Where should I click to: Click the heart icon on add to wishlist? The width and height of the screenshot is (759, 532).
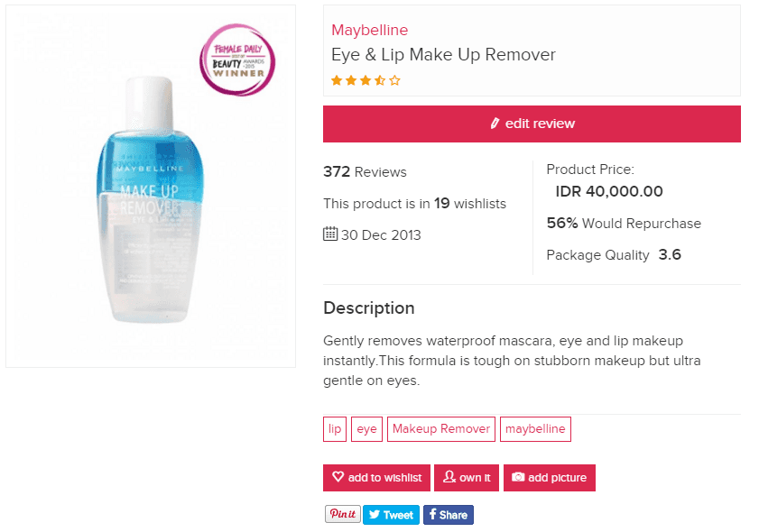338,478
